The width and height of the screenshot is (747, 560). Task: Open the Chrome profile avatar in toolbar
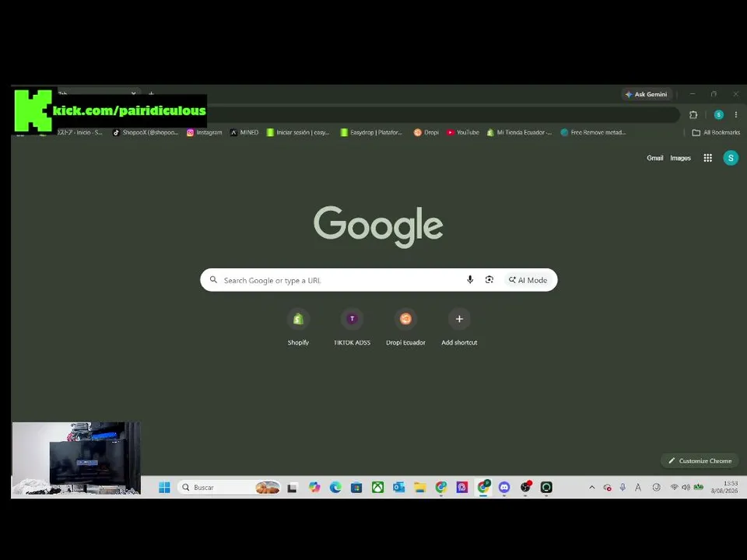pyautogui.click(x=718, y=115)
